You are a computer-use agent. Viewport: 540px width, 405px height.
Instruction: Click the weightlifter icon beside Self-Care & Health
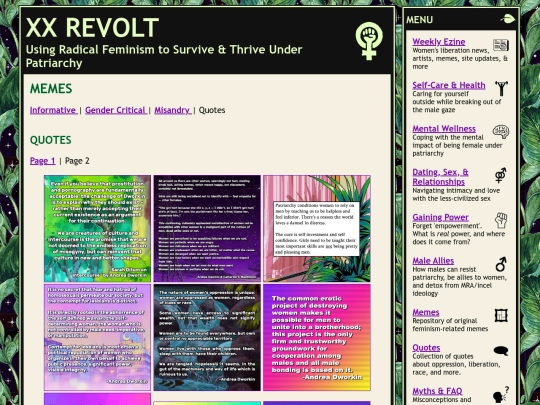tap(501, 88)
